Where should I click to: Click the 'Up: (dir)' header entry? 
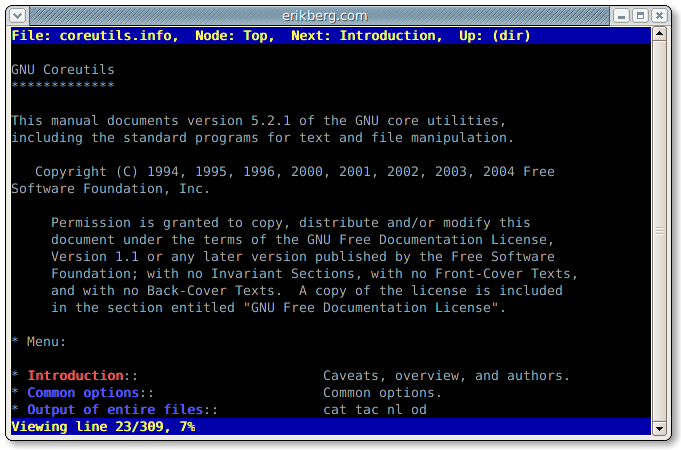(495, 36)
